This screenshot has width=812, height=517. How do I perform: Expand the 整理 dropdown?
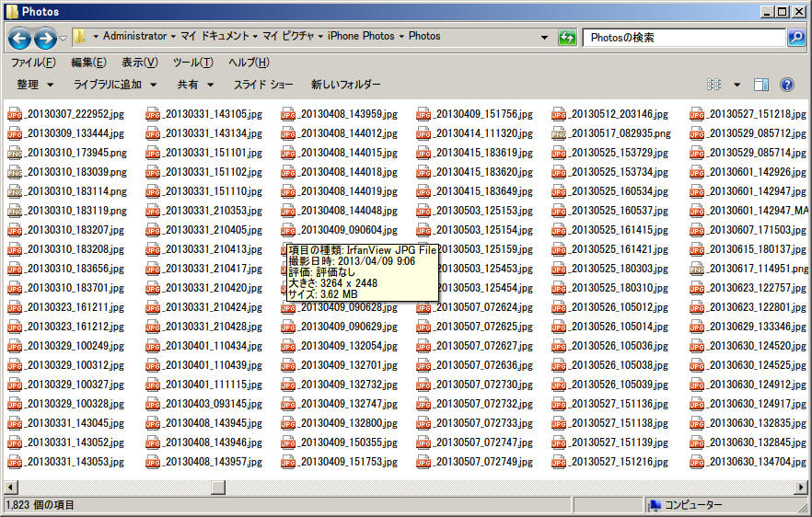pos(35,85)
